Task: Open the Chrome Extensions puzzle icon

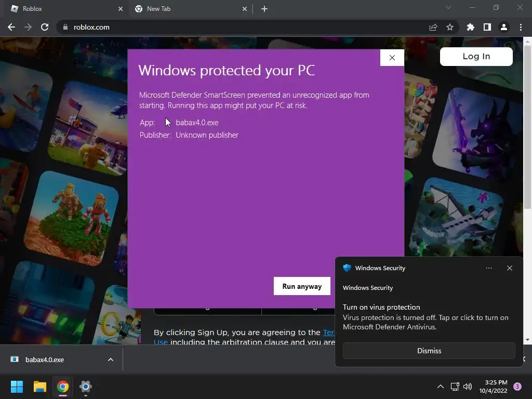Action: tap(471, 27)
